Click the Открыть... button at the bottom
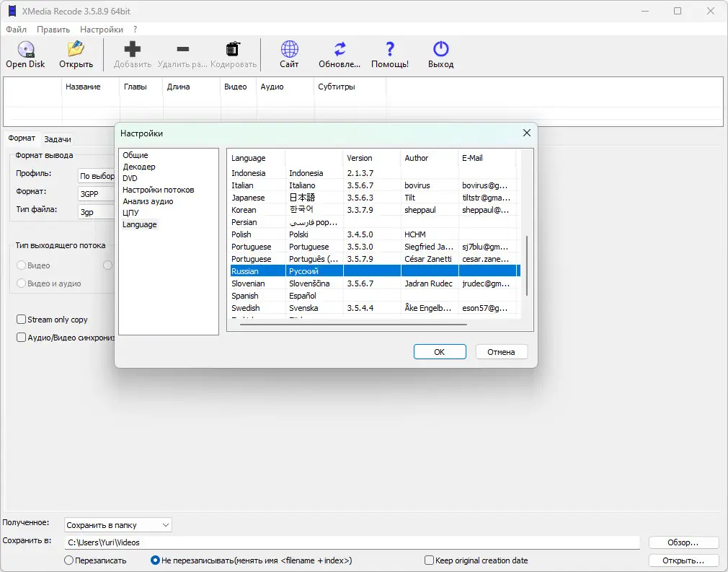The width and height of the screenshot is (728, 572). click(x=683, y=560)
